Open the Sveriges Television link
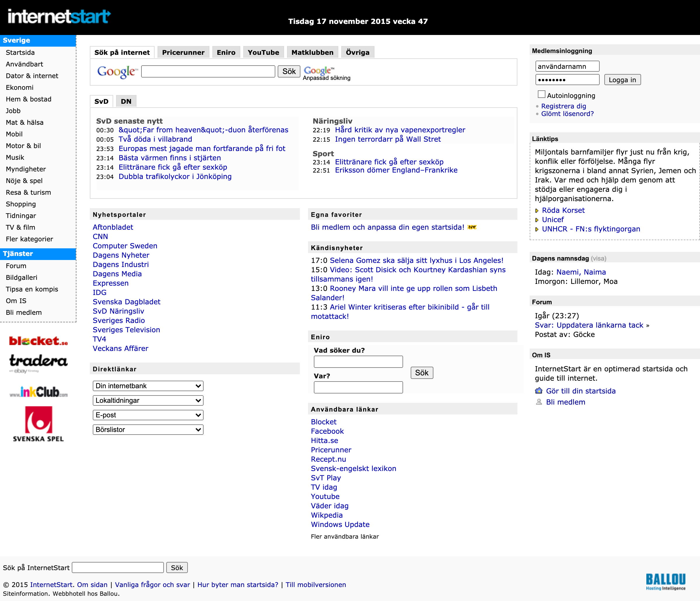The height and width of the screenshot is (601, 700). (126, 330)
